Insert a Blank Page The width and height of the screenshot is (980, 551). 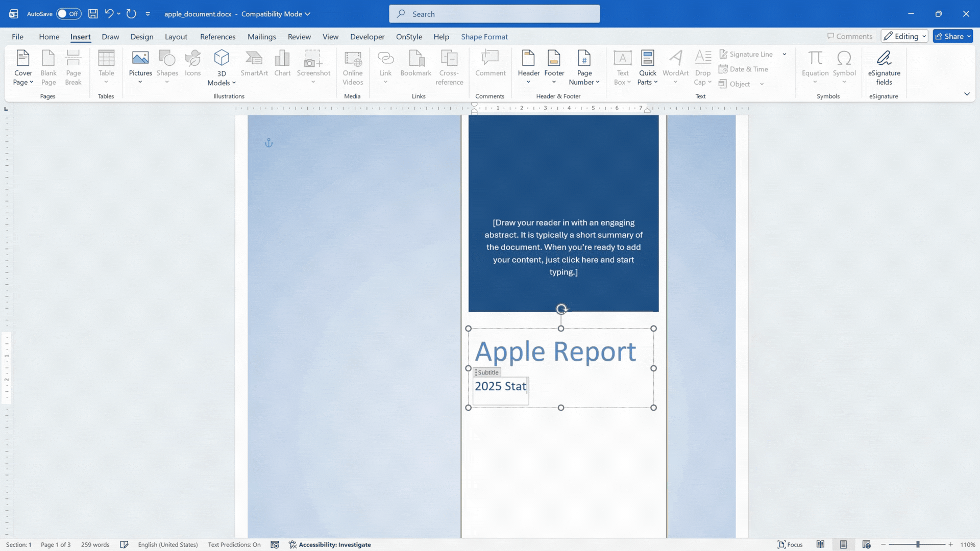click(48, 68)
